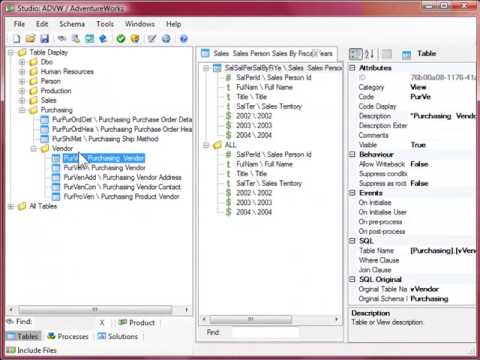Image resolution: width=480 pixels, height=360 pixels.
Task: Click the green checkmark validate icon
Action: coord(121,39)
